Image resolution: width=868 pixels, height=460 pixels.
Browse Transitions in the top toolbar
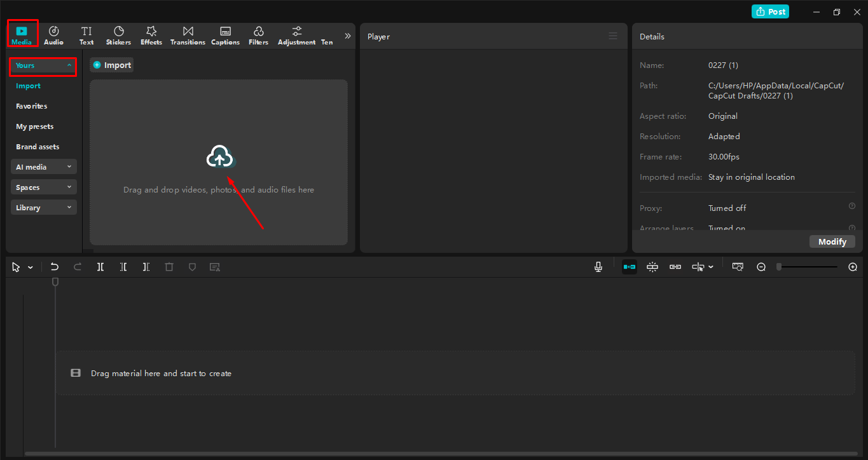[x=187, y=35]
